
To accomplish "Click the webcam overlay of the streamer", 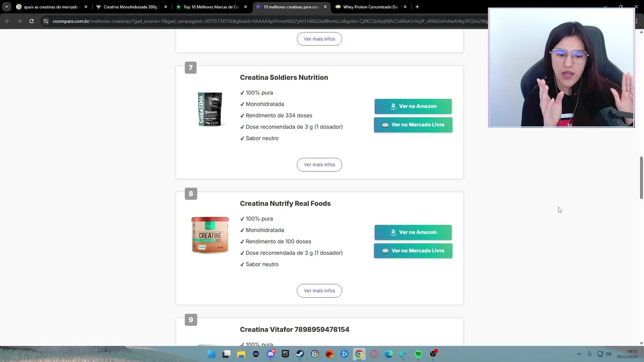I will 561,68.
